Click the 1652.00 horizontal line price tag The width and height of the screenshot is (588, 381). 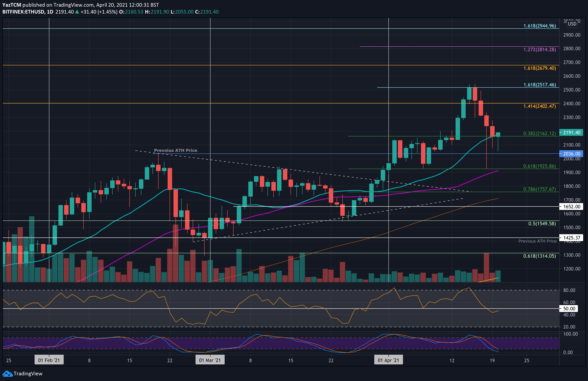coord(571,206)
